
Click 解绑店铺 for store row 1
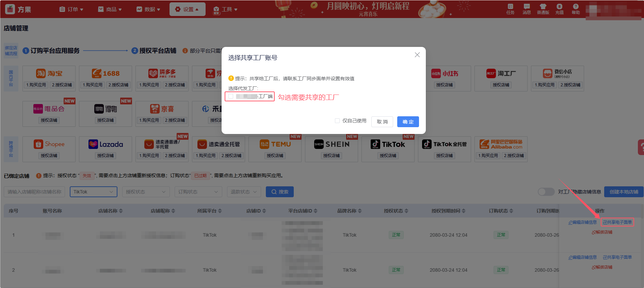pyautogui.click(x=602, y=232)
